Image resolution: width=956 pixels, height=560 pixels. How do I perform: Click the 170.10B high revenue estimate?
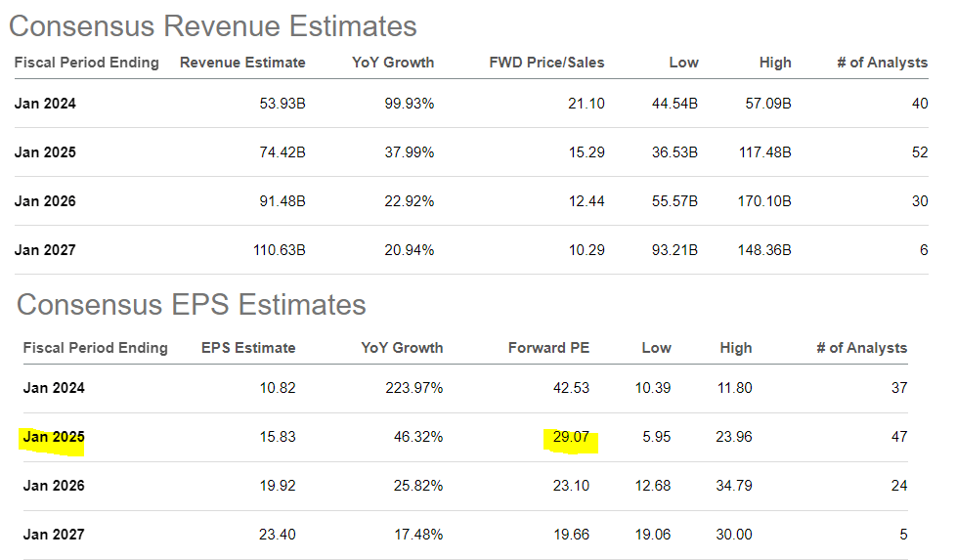763,201
